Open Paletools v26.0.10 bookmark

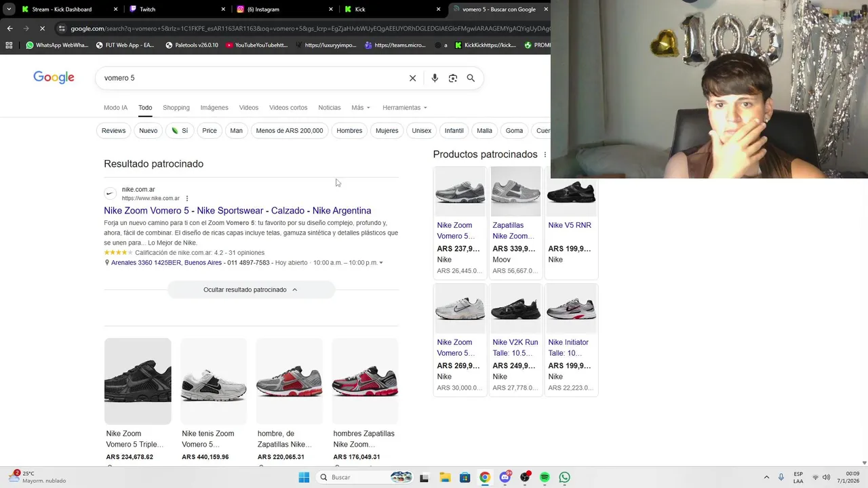coord(192,45)
